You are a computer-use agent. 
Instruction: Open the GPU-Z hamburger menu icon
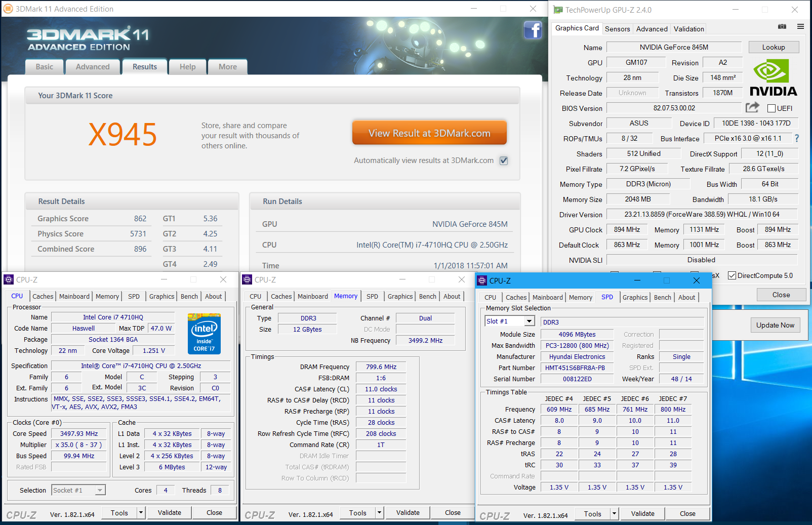click(x=800, y=27)
